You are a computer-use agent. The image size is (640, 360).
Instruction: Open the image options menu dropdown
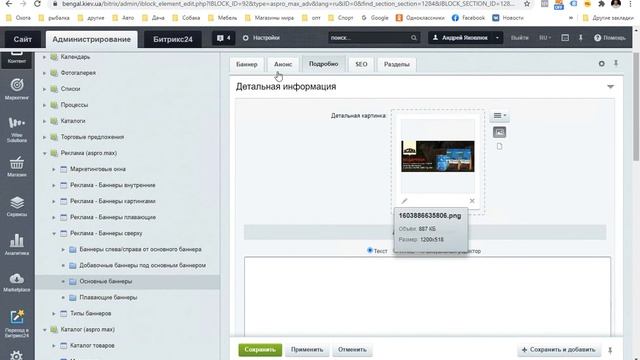point(499,116)
